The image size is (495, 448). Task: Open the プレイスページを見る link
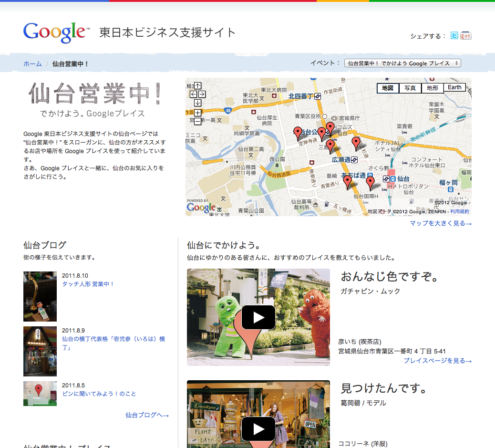438,361
